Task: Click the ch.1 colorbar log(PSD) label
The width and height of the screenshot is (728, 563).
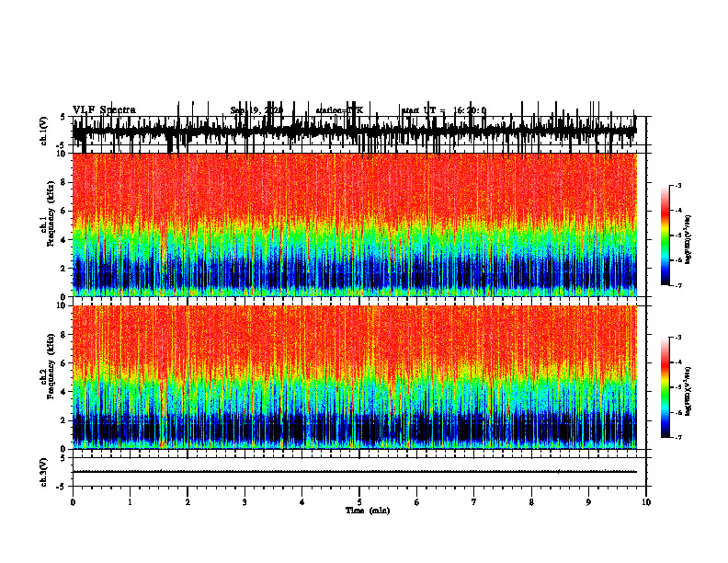Action: (x=688, y=240)
